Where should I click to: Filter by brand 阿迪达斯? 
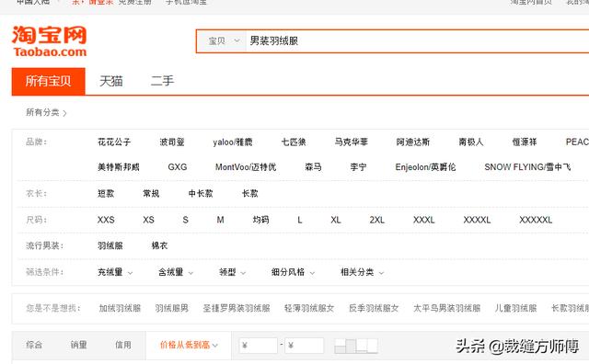coord(413,142)
